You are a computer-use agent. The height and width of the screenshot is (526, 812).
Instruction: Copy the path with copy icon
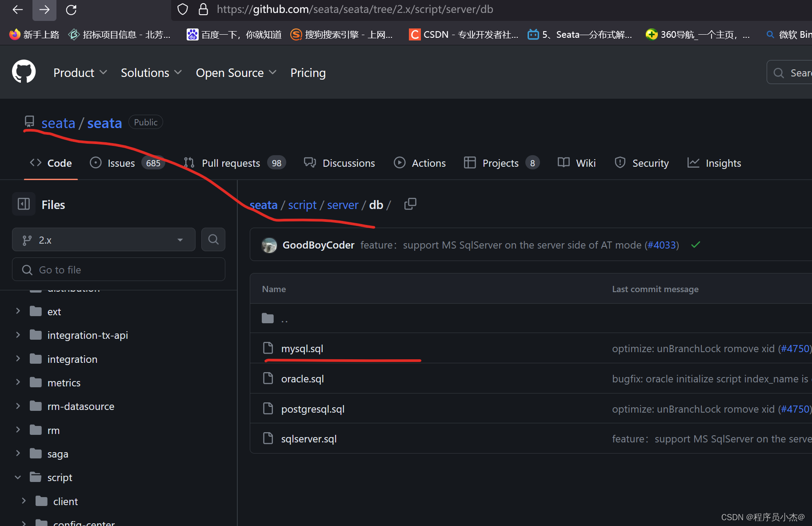tap(410, 204)
